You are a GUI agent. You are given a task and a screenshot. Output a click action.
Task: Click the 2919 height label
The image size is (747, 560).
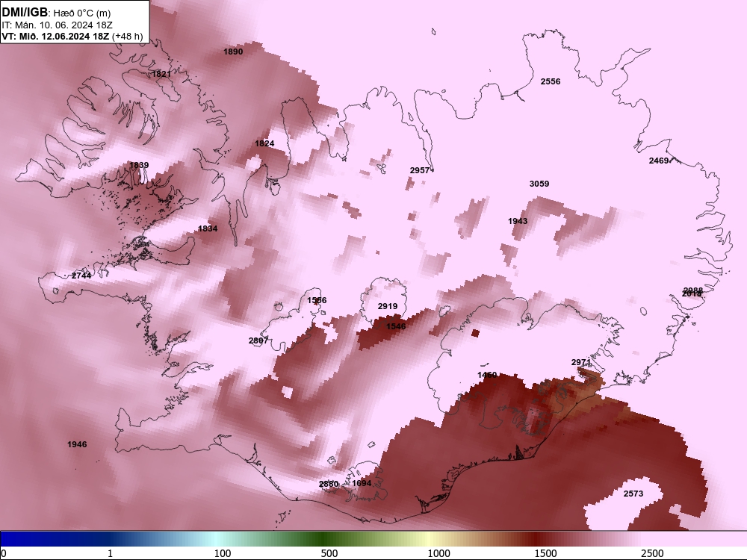coord(387,306)
